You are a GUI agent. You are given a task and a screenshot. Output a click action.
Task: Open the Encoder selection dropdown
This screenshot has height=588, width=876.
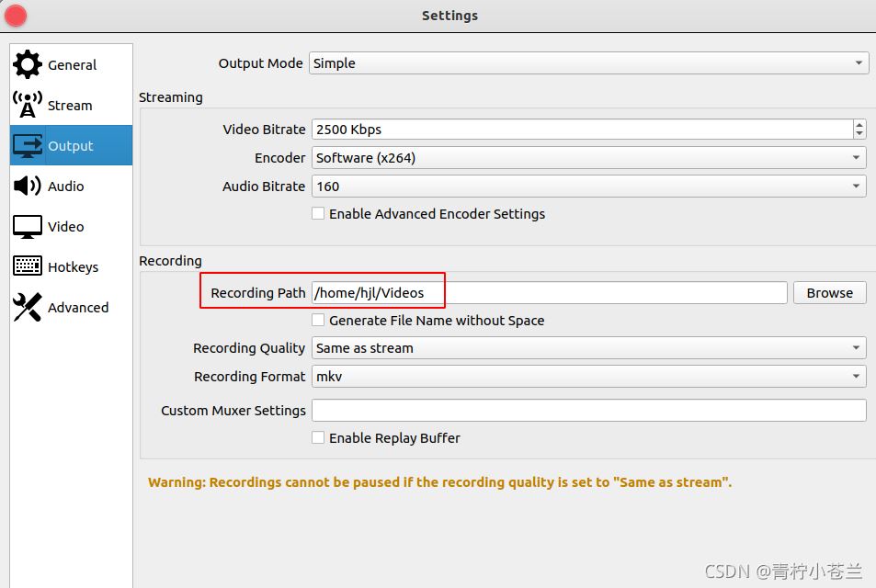pos(588,157)
